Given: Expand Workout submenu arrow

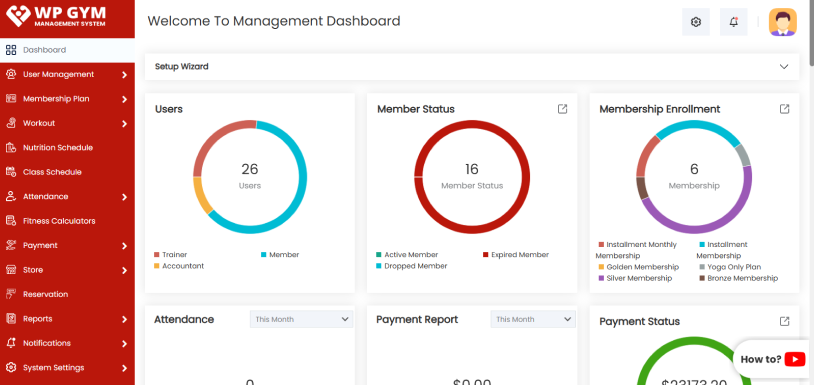Looking at the screenshot, I should (x=125, y=124).
